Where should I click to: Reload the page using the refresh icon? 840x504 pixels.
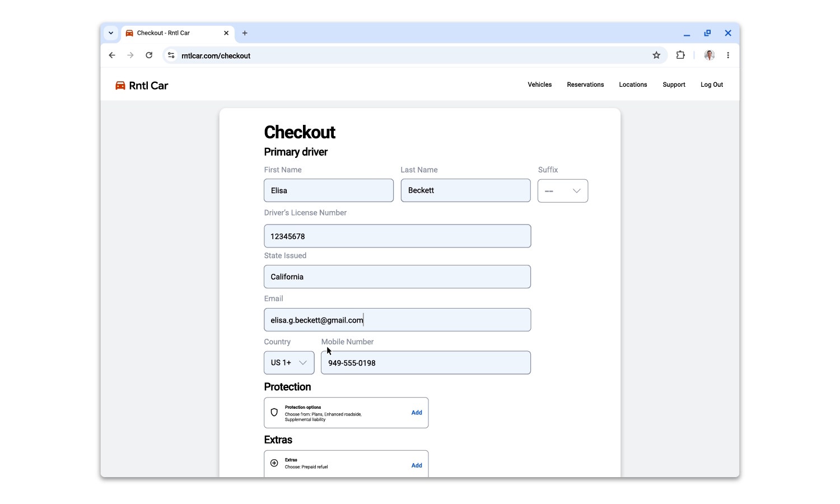point(149,55)
